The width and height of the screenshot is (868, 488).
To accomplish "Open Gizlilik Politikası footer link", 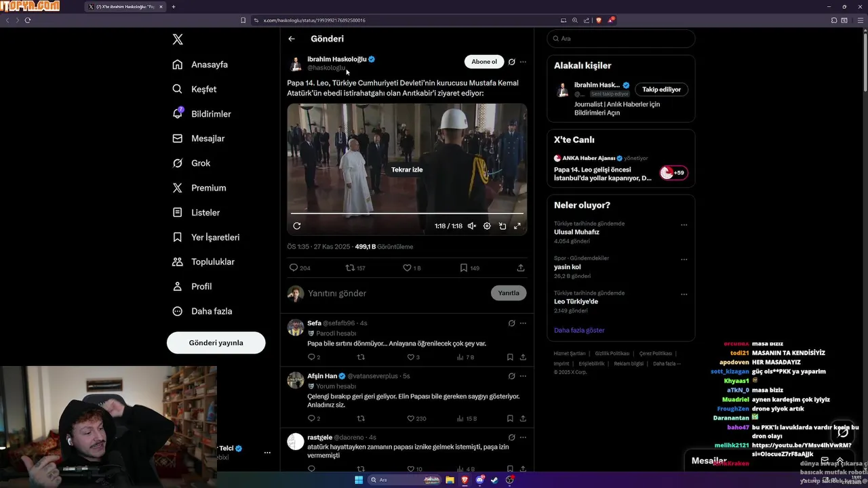I will (x=612, y=354).
